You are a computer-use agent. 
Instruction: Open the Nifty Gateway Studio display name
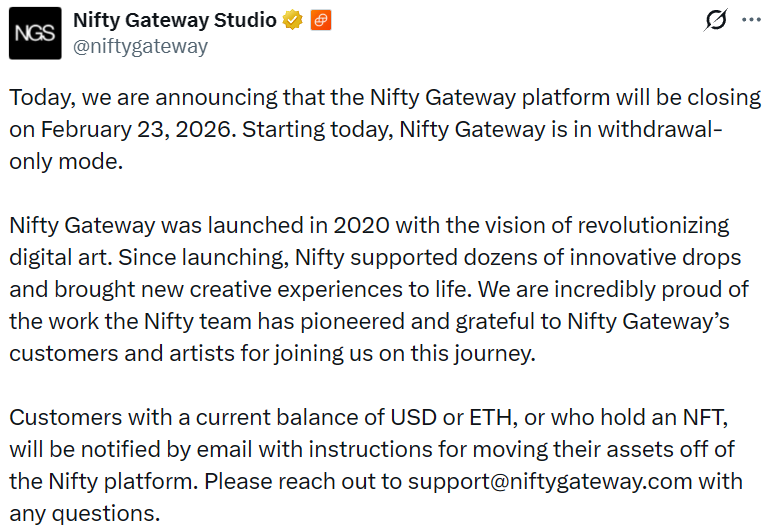point(174,20)
